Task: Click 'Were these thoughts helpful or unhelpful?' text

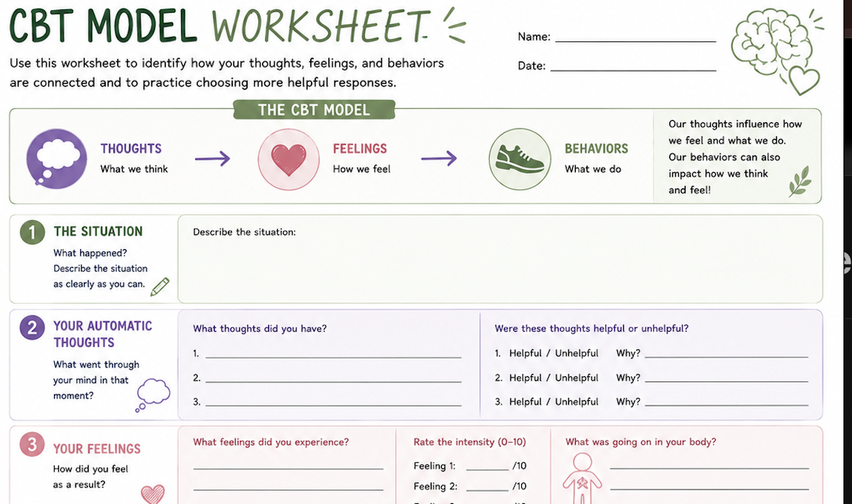Action: tap(591, 329)
